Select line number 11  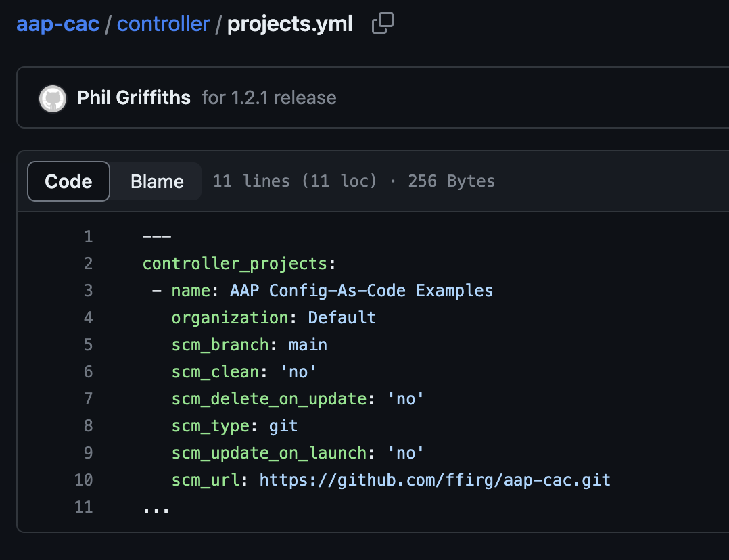[84, 507]
